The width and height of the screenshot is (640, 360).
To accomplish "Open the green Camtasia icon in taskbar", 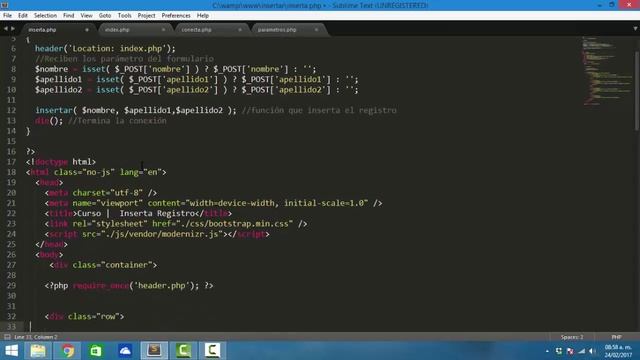I will click(x=183, y=351).
